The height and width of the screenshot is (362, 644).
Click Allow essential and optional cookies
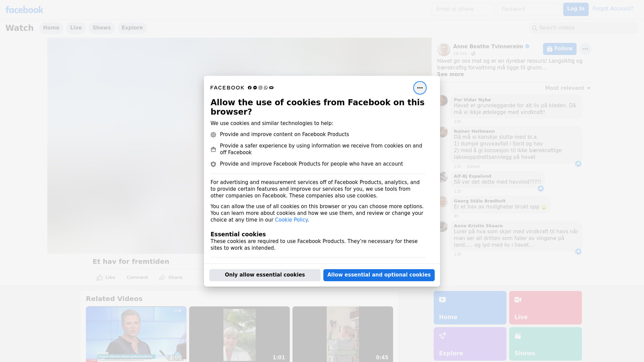point(379,275)
